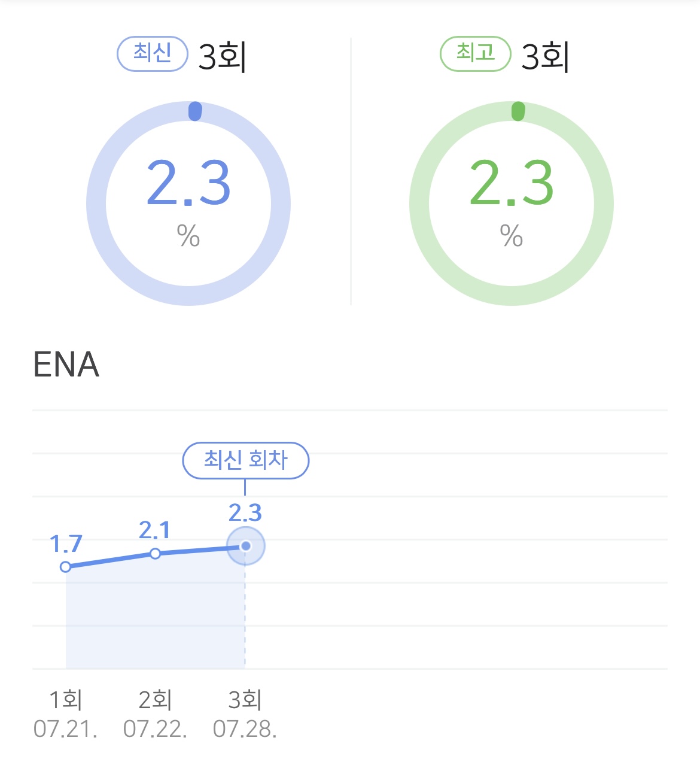Click the blue 최신 badge

(x=152, y=54)
